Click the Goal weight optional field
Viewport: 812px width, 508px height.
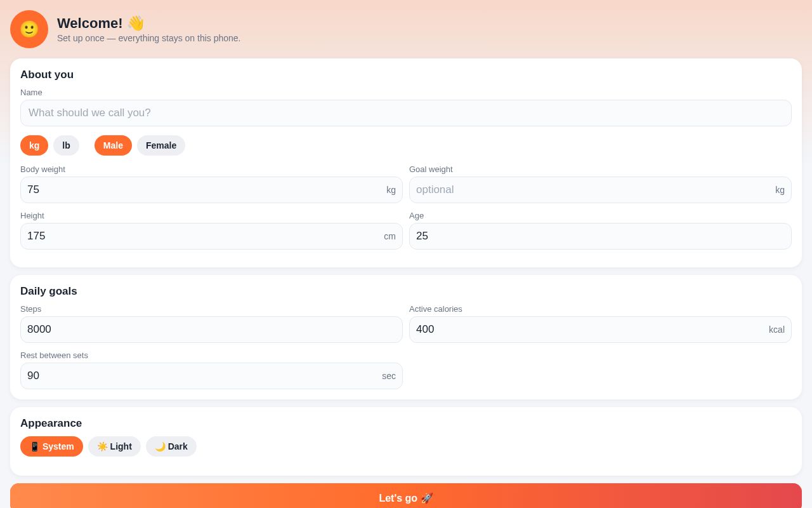tap(600, 190)
